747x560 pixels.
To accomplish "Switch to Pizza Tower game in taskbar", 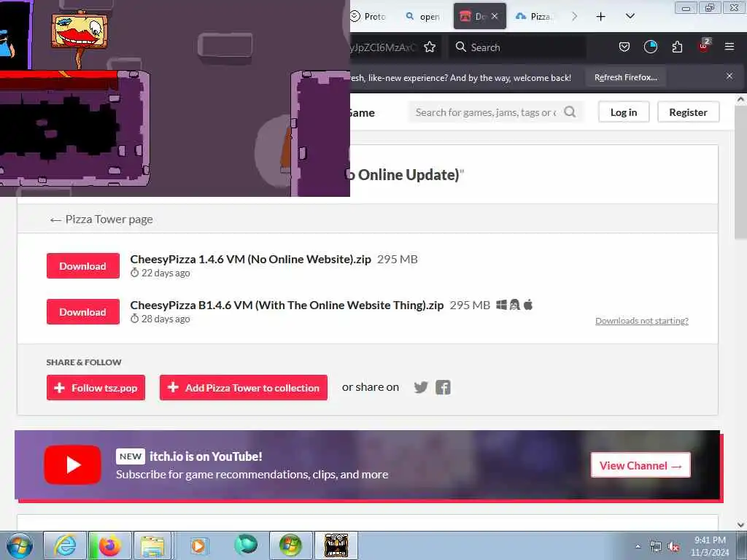I will point(336,545).
